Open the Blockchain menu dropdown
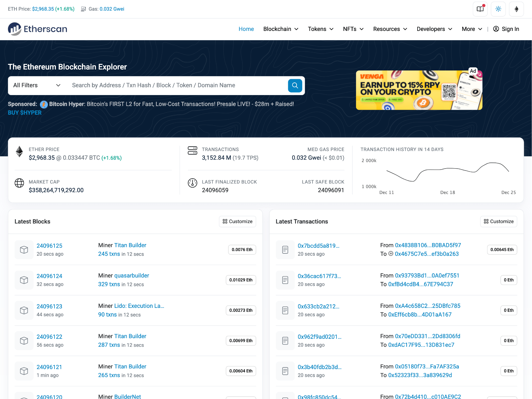Viewport: 532px width, 399px height. [281, 29]
